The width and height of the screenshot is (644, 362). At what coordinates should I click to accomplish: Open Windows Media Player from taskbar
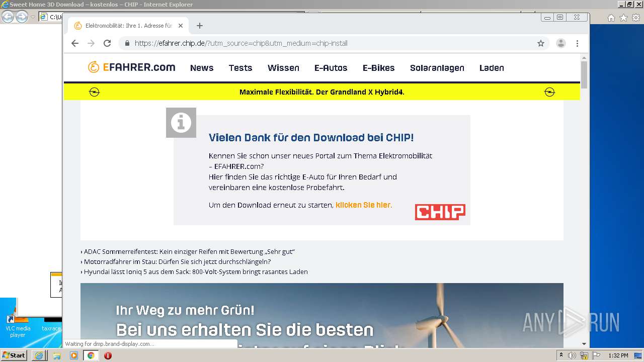coord(74,355)
